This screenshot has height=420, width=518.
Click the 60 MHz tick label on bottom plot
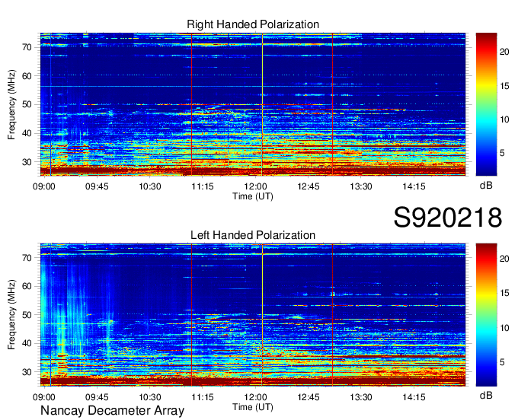pos(27,286)
